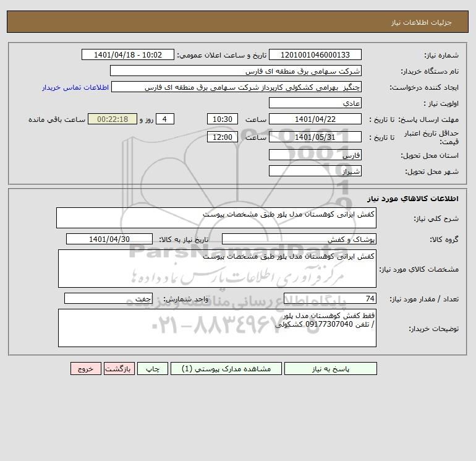Click the section title اطلاعات کالاهاي مورد نياز
Image resolution: width=476 pixels, height=461 pixels.
[x=413, y=199]
